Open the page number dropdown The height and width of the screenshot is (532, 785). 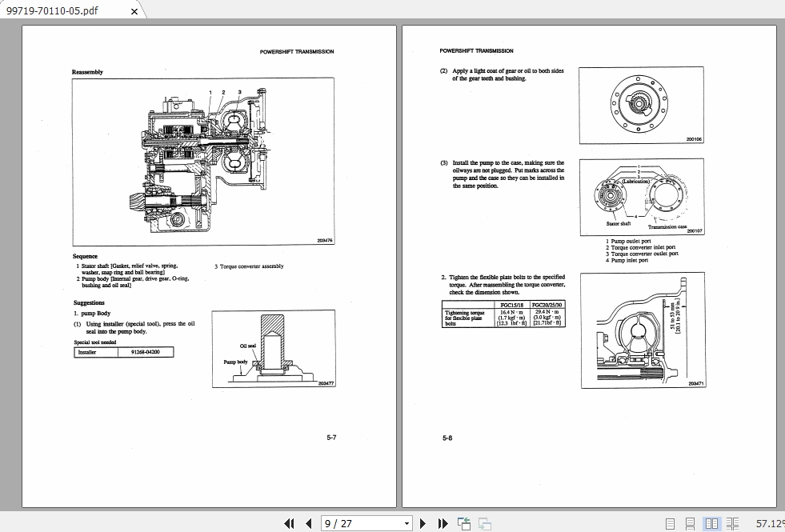pyautogui.click(x=407, y=524)
